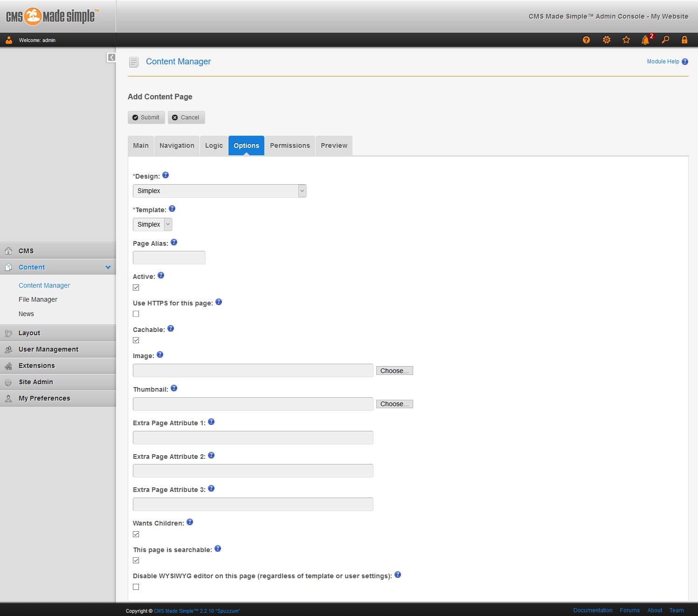Collapse the sidebar with arrow toggle
Screen dimensions: 698x616
tap(111, 57)
